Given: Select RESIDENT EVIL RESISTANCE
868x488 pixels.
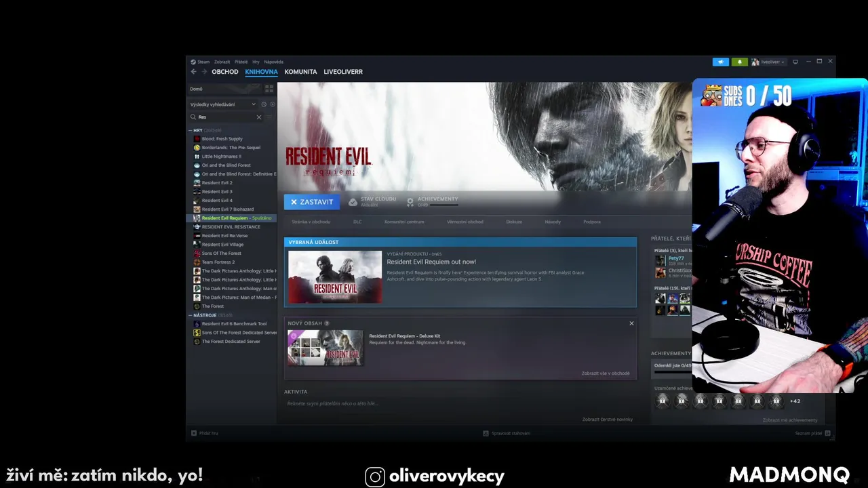Looking at the screenshot, I should tap(231, 227).
